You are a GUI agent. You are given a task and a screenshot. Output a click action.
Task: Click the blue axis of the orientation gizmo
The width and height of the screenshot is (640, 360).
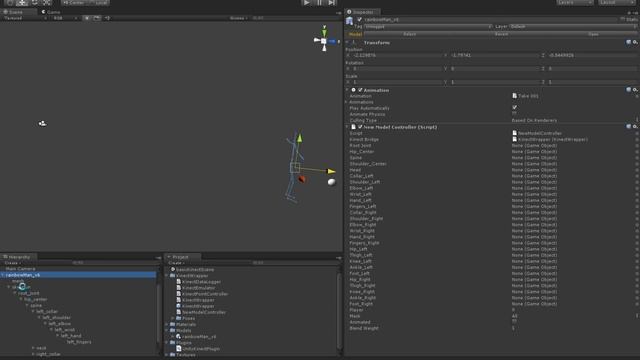[332, 41]
